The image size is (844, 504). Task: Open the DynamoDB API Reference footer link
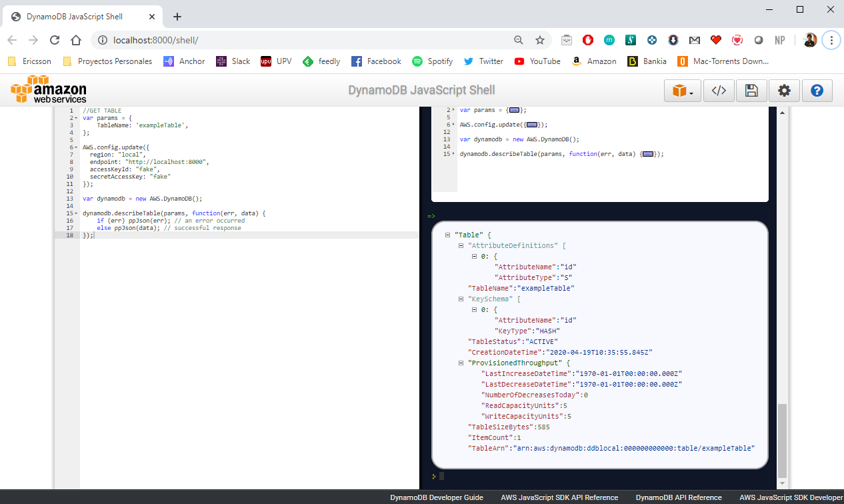pos(679,497)
